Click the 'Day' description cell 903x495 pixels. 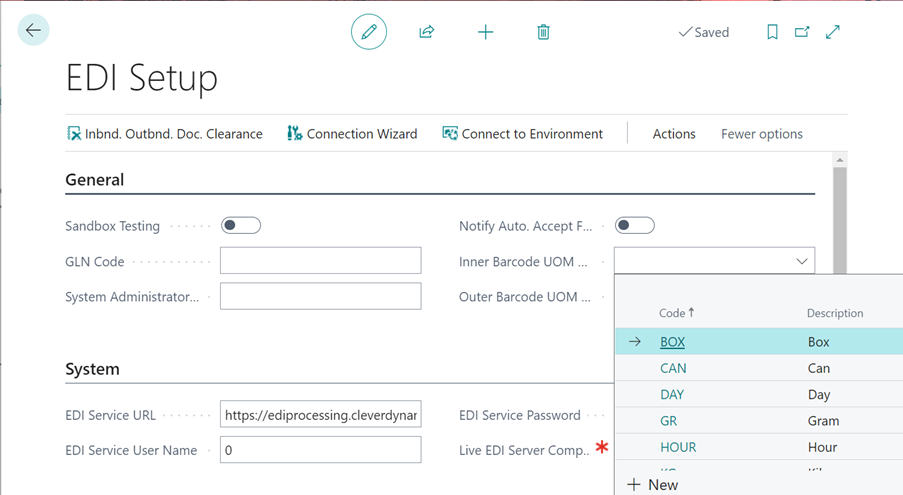click(818, 395)
